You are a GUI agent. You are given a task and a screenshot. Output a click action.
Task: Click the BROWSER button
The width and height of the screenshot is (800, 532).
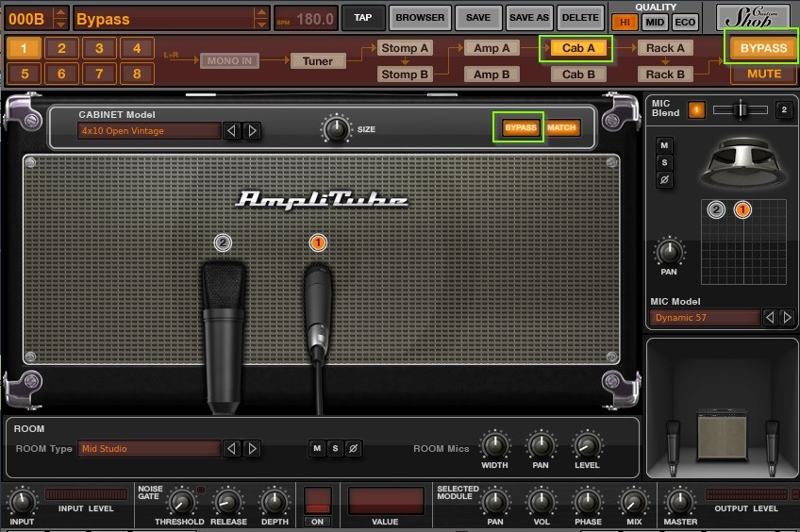click(420, 17)
